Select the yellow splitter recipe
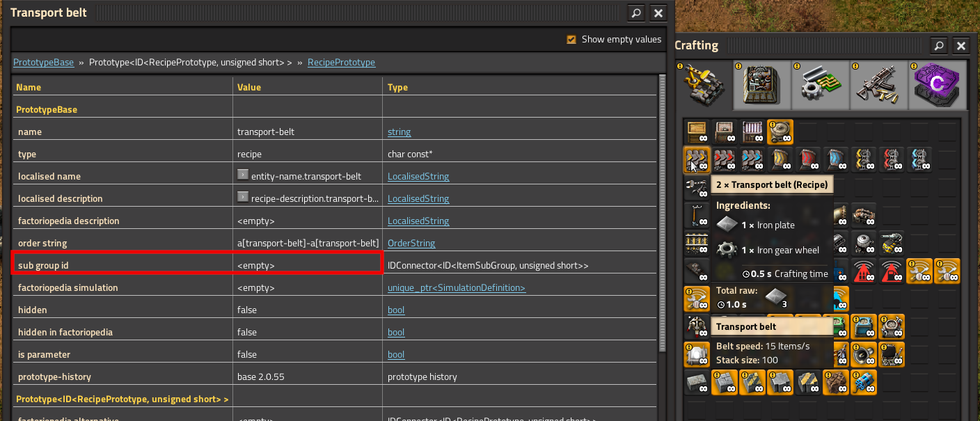Screen dimensions: 980x421 [864, 160]
